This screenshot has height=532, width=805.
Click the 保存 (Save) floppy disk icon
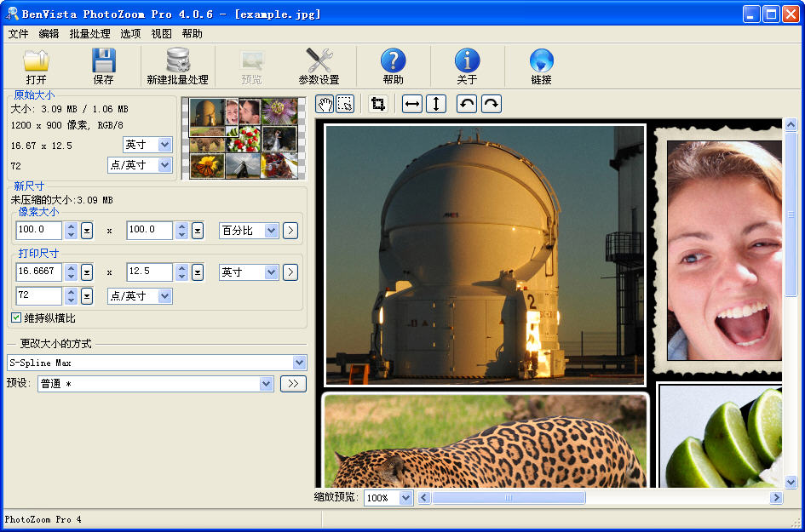[103, 61]
